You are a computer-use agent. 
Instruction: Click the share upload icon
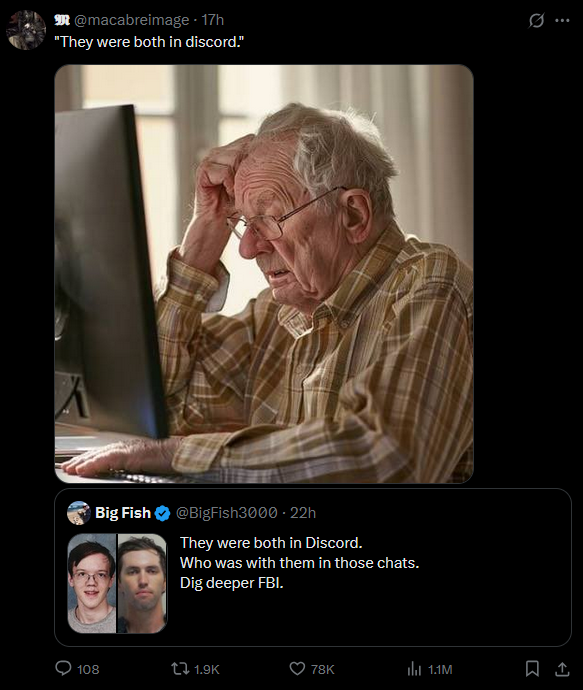[562, 669]
